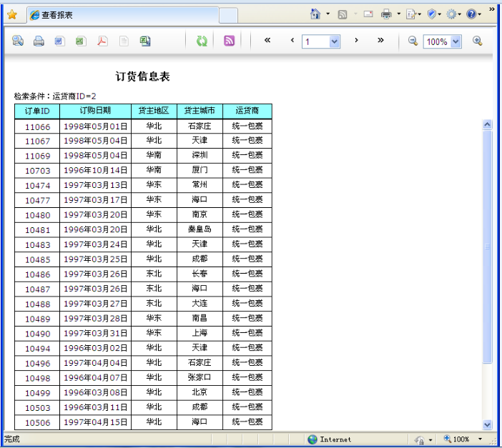Image resolution: width=502 pixels, height=448 pixels.
Task: Click city cell 秦皇岛
Action: [200, 229]
